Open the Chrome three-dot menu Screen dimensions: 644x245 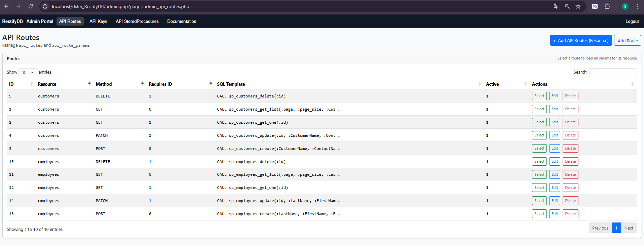click(x=637, y=6)
